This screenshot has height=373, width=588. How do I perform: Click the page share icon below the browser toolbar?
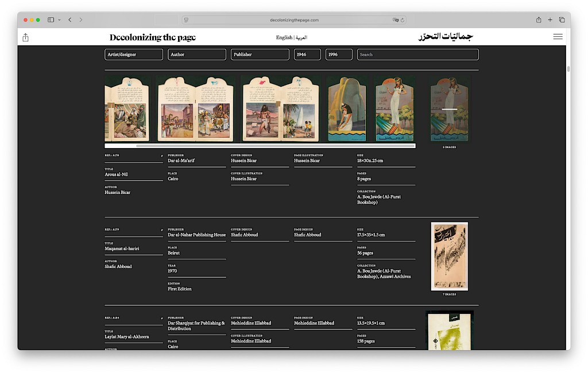[x=25, y=37]
